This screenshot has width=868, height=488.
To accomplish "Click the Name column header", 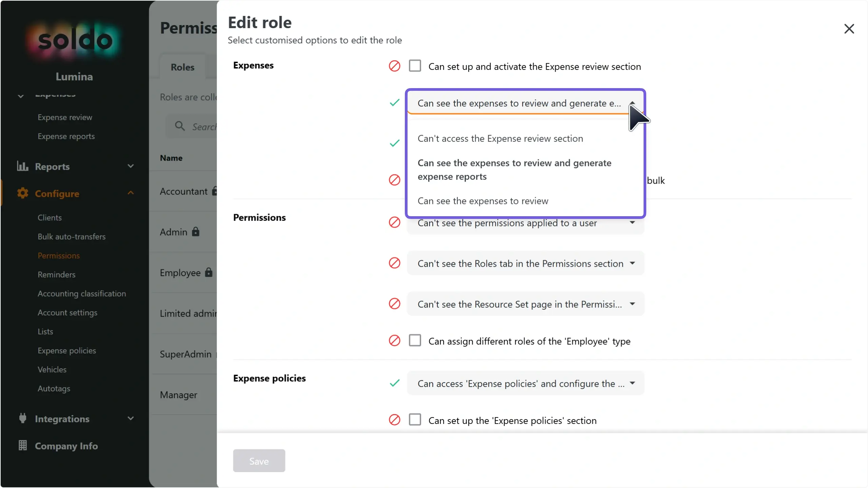I will [171, 158].
